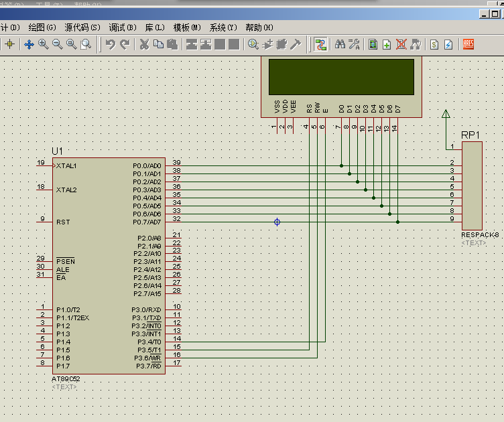The width and height of the screenshot is (504, 422).
Task: Remove the current sheet
Action: tap(401, 44)
